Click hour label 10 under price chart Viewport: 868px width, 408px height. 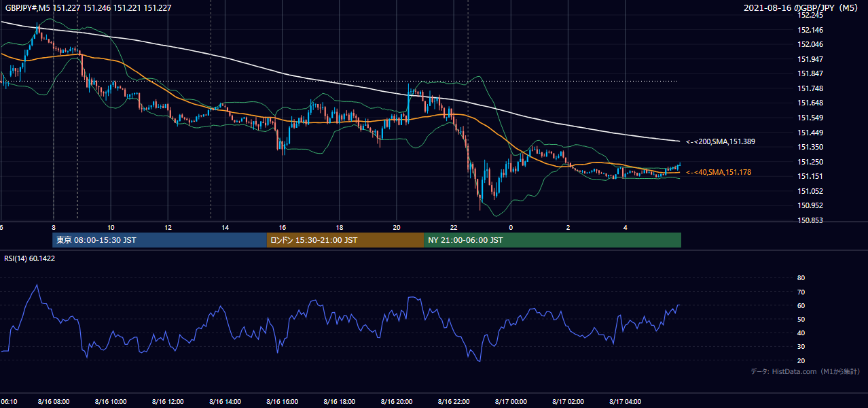(x=111, y=227)
